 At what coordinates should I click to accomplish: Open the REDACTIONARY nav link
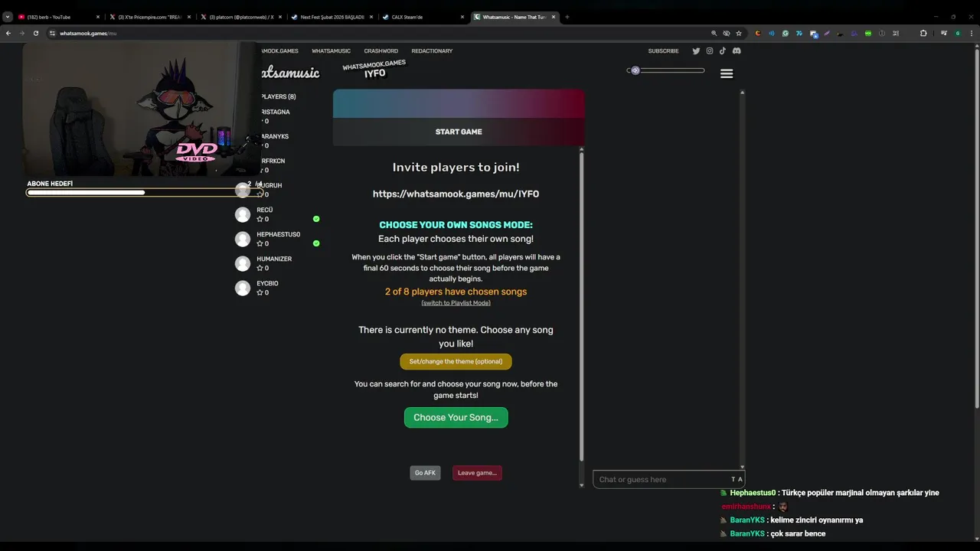coord(432,51)
